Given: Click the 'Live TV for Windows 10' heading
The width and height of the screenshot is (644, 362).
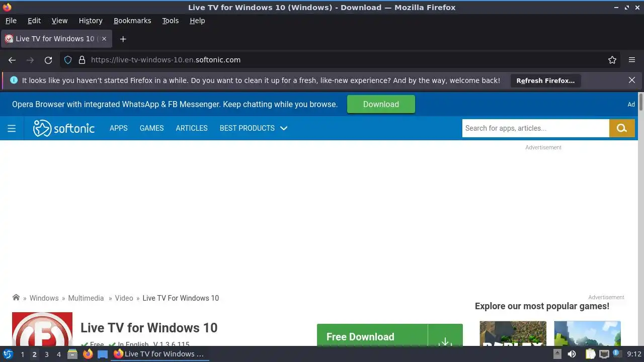Looking at the screenshot, I should click(149, 328).
